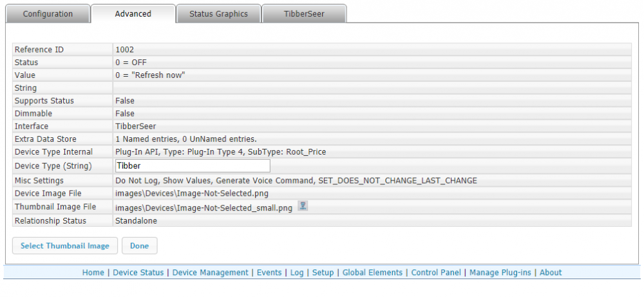This screenshot has width=644, height=297.
Task: Navigate to the Home link
Action: point(93,273)
